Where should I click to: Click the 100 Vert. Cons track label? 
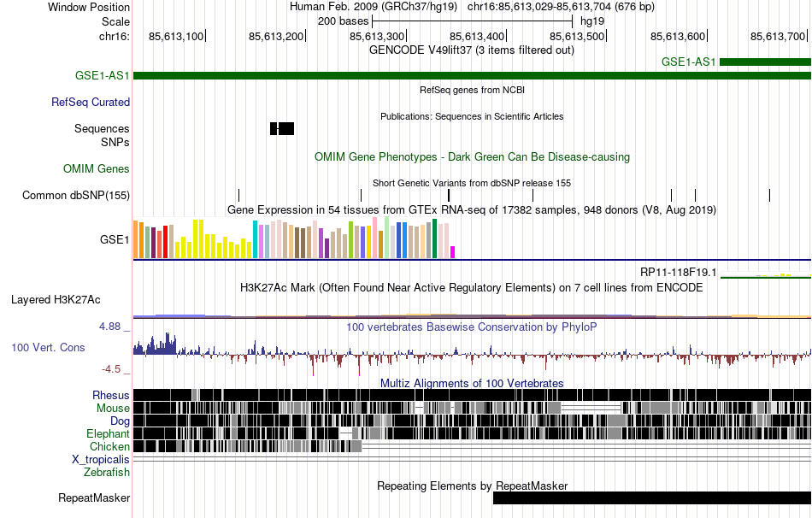[x=48, y=348]
